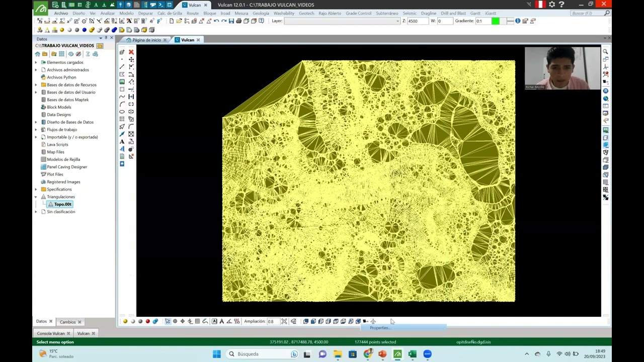The height and width of the screenshot is (362, 644).
Task: Click the save icon in the main toolbar
Action: 231,21
